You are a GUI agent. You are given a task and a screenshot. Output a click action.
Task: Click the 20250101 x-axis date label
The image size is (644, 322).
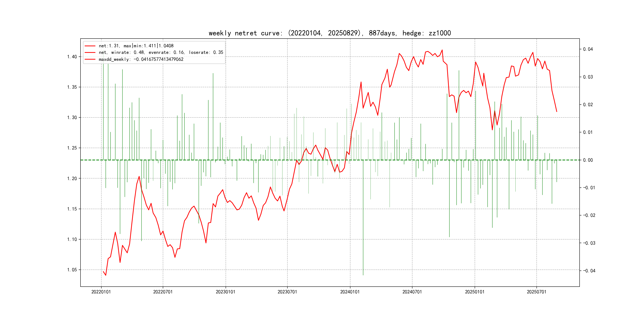coord(474,292)
